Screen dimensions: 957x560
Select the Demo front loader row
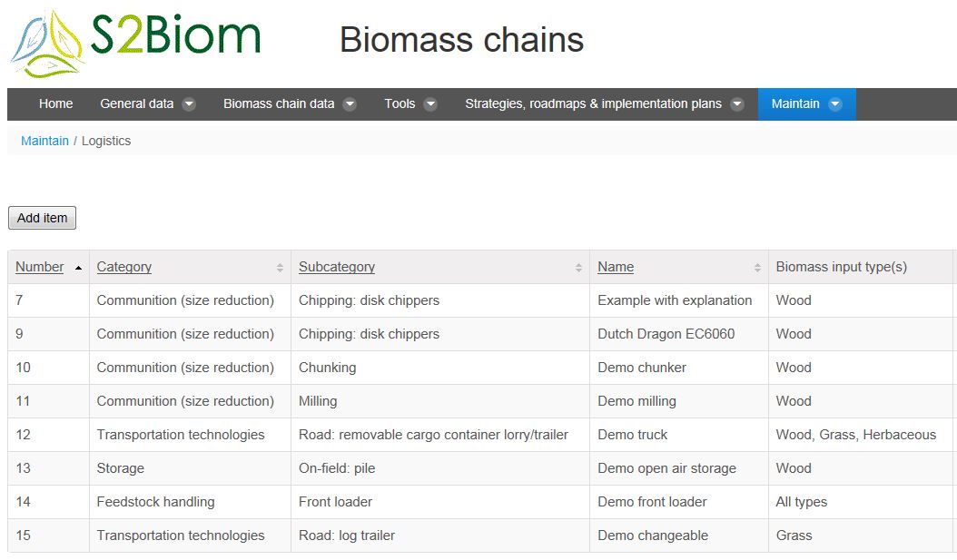pyautogui.click(x=481, y=501)
